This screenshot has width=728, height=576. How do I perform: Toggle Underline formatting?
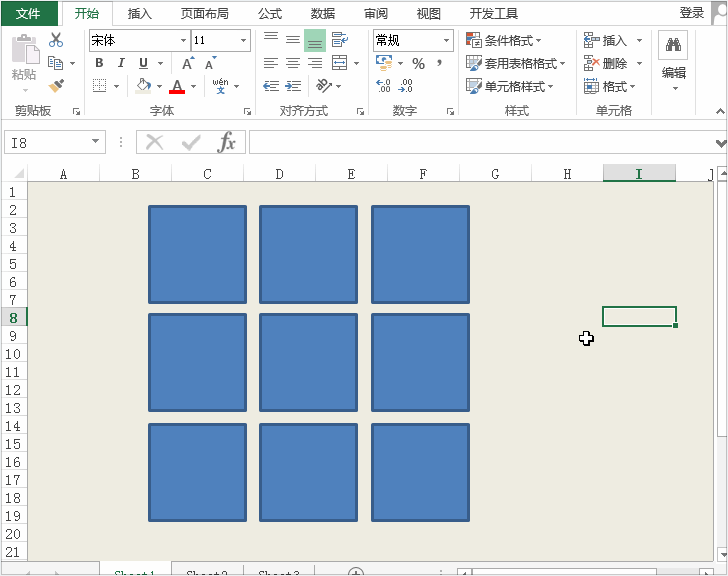click(143, 63)
